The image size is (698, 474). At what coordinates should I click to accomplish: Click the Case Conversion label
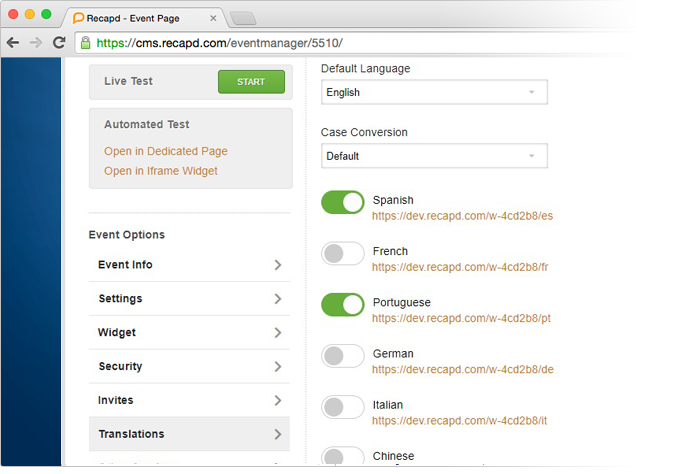pos(364,132)
